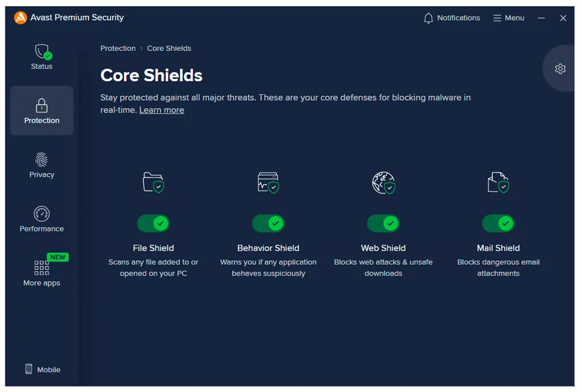Click the hamburger Menu icon
The height and width of the screenshot is (392, 581).
pyautogui.click(x=497, y=18)
